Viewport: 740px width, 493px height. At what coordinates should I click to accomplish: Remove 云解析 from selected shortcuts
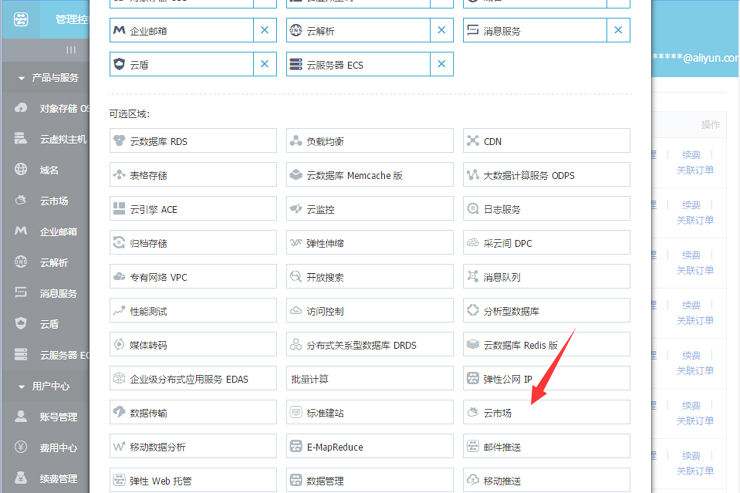tap(441, 30)
